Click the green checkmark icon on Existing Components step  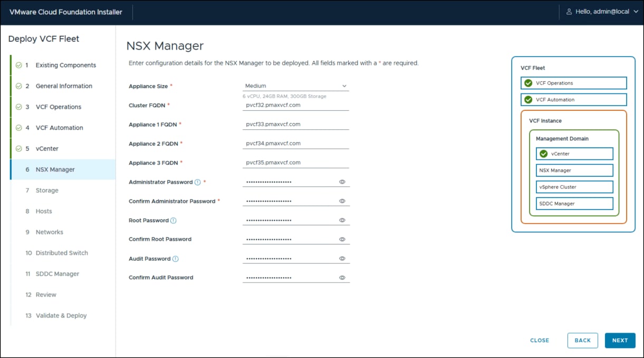pos(18,65)
